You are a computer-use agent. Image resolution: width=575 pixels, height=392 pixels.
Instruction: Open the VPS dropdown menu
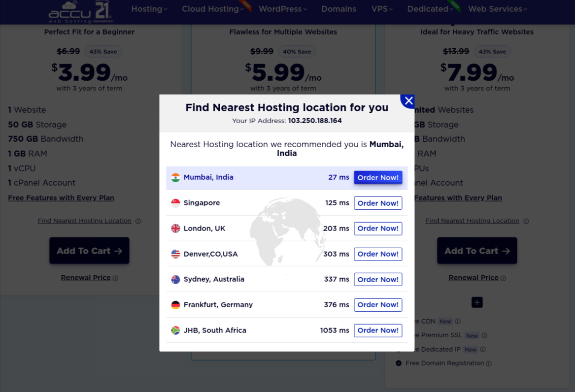[x=382, y=9]
